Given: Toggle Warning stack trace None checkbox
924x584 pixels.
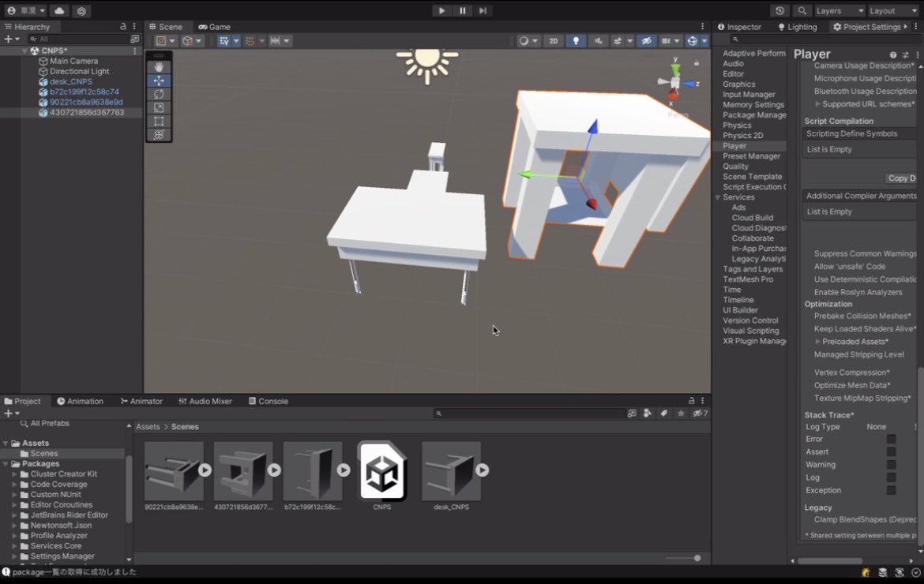Looking at the screenshot, I should [891, 465].
